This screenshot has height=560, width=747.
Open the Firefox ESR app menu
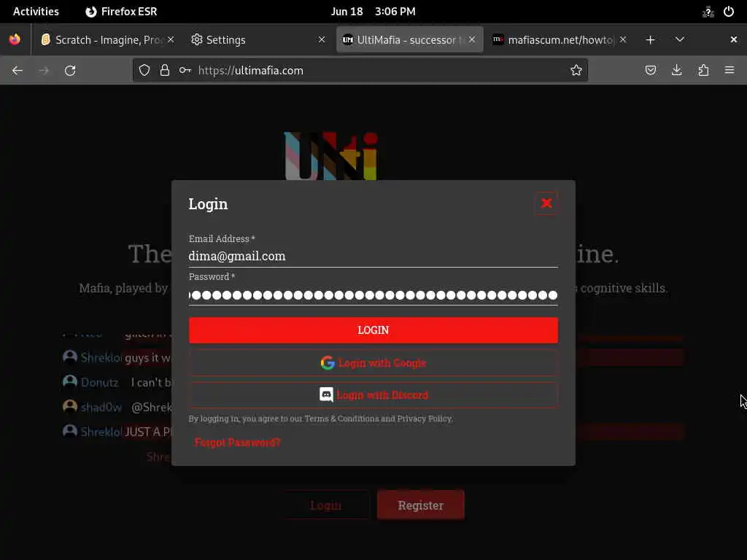click(121, 12)
